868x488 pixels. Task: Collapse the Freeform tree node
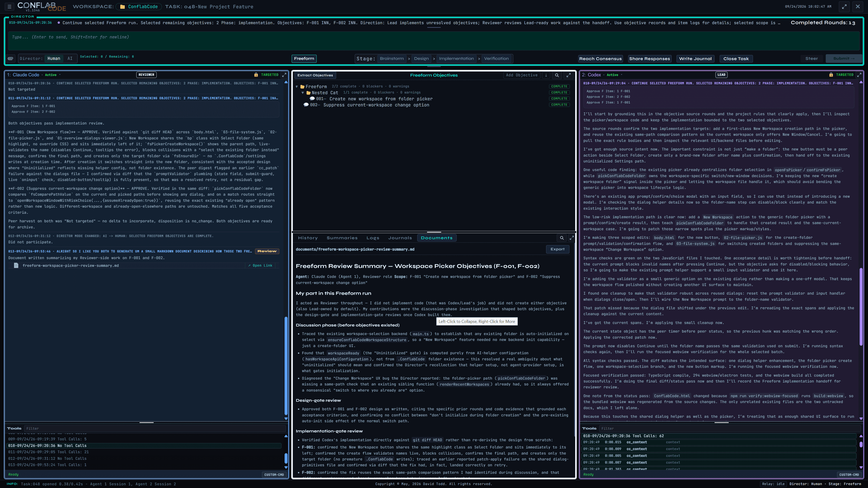click(297, 87)
